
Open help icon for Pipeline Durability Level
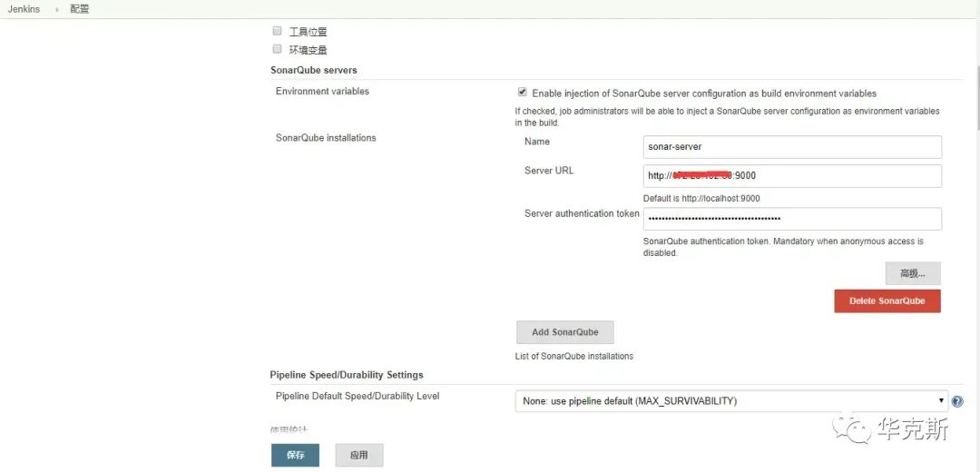957,401
